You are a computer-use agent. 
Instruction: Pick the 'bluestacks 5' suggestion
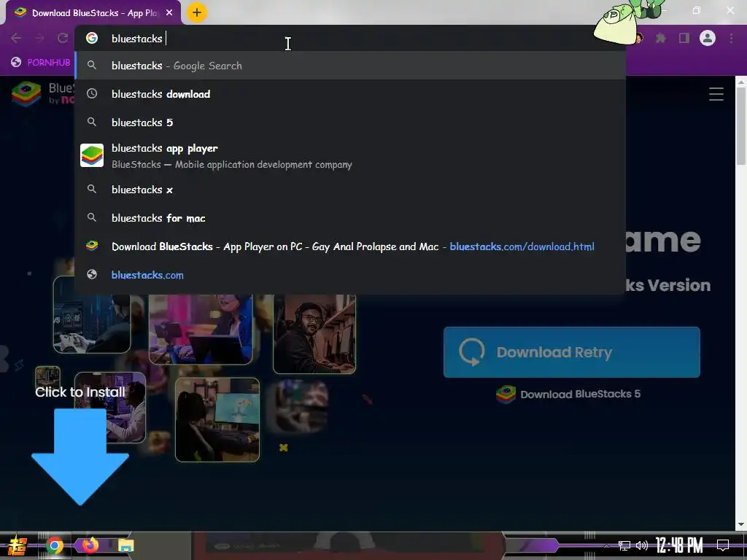350,122
